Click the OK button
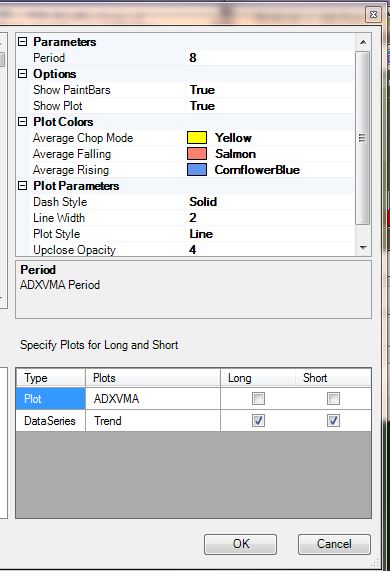The height and width of the screenshot is (571, 390). (240, 544)
